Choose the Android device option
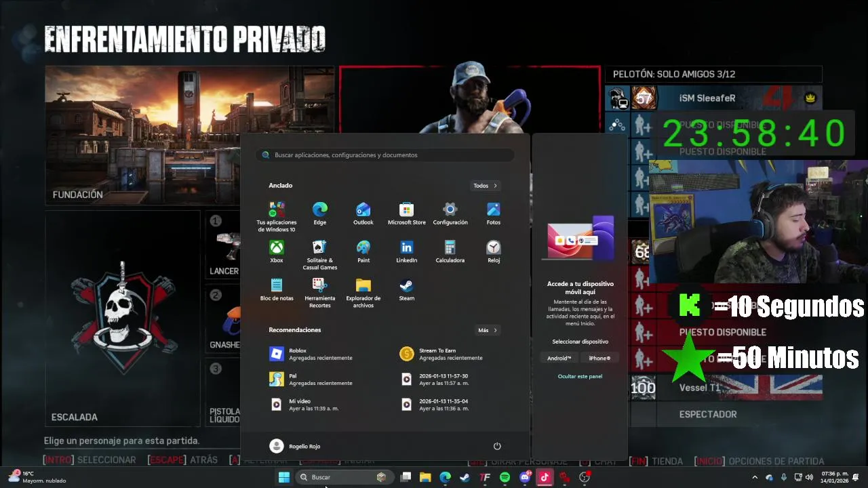The width and height of the screenshot is (868, 488). pos(559,358)
